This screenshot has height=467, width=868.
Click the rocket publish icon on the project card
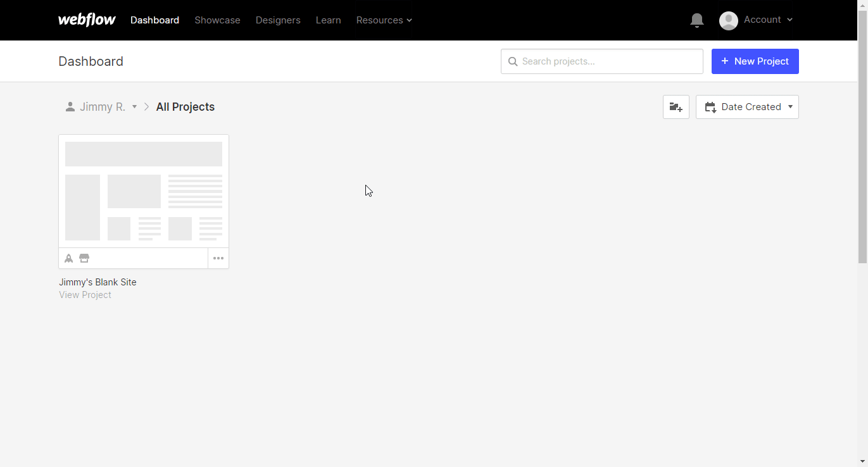68,258
